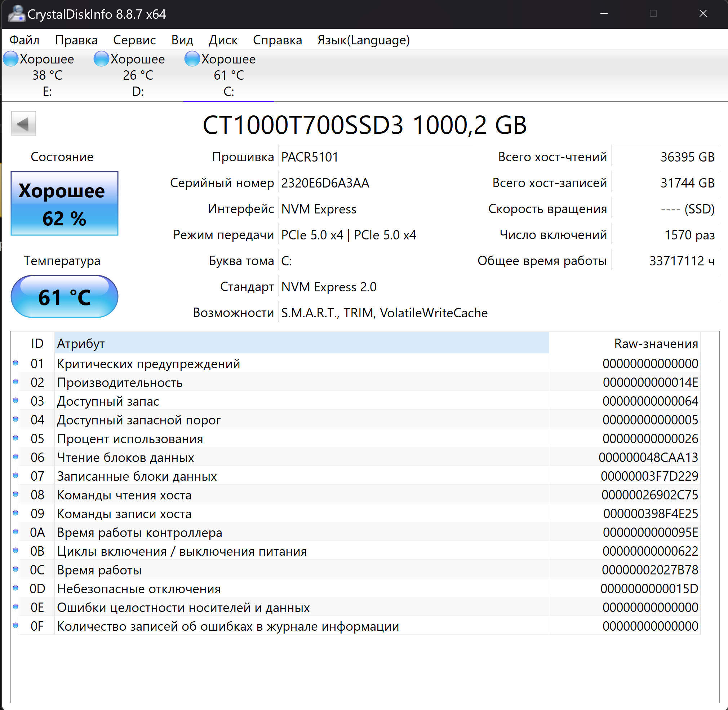Open the Вид menu
Screen dimensions: 728x710
pyautogui.click(x=182, y=40)
